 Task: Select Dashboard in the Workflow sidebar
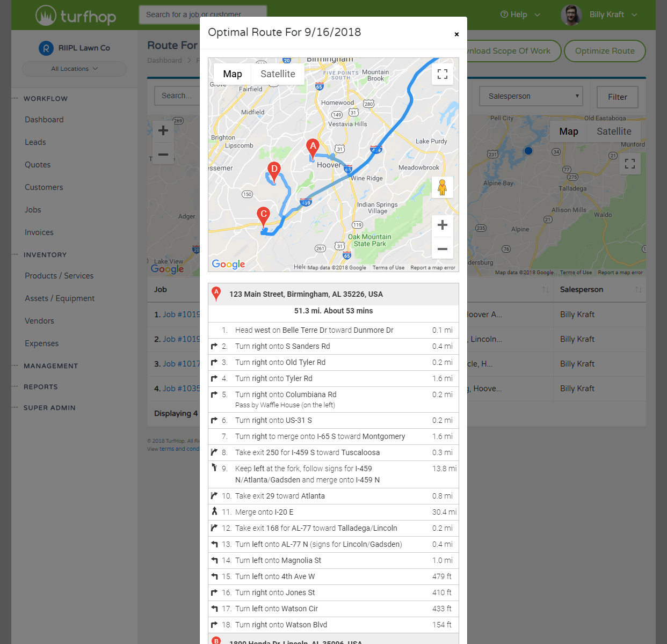click(x=44, y=119)
